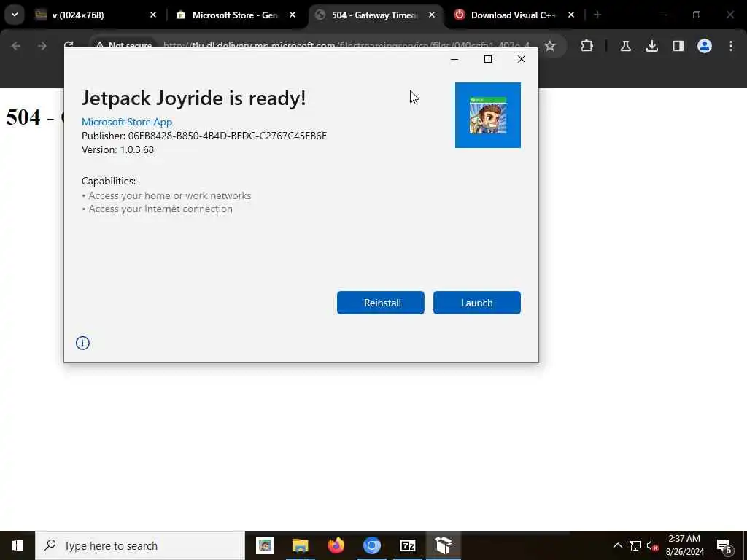Open 7-Zip from the taskbar

[x=408, y=545]
